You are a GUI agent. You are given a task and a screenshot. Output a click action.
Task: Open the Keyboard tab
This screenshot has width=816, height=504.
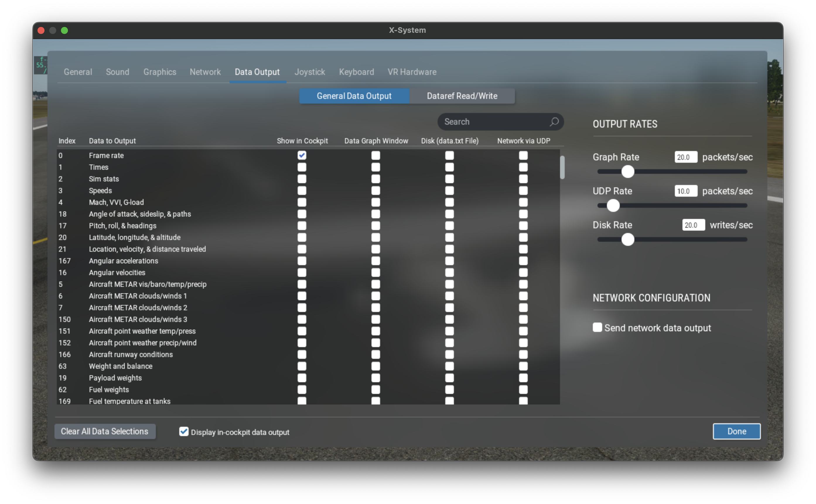[356, 72]
